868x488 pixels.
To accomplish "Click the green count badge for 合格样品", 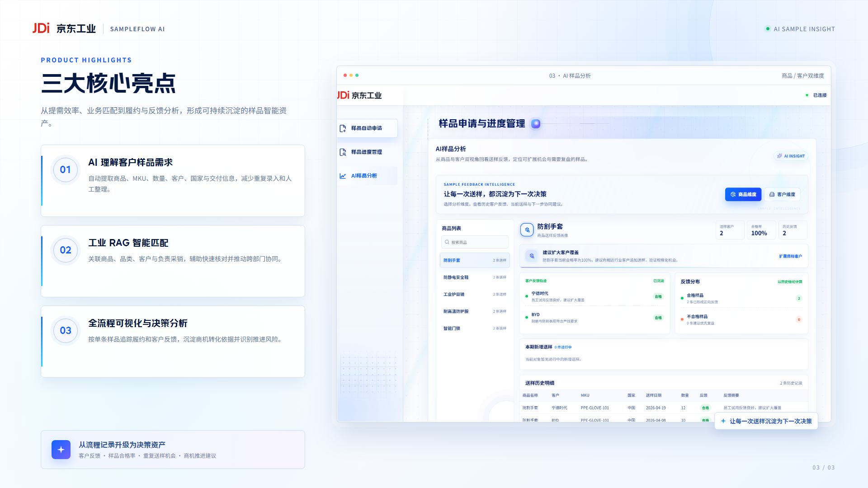I will [799, 298].
